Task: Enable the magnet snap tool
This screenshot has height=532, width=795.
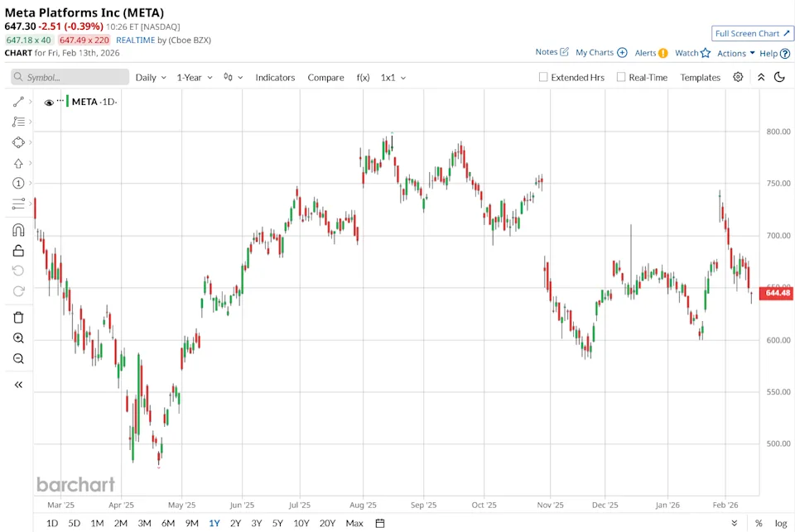Action: 18,230
